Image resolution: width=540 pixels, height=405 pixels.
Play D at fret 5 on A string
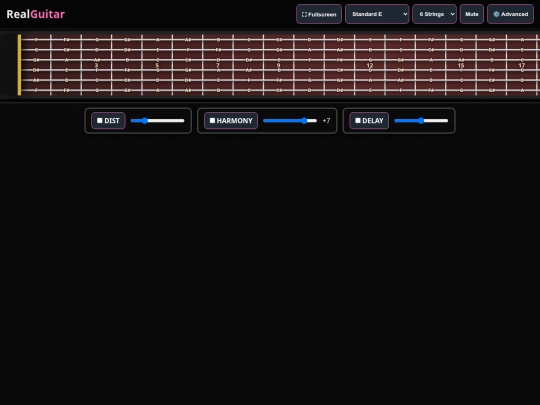tap(158, 80)
